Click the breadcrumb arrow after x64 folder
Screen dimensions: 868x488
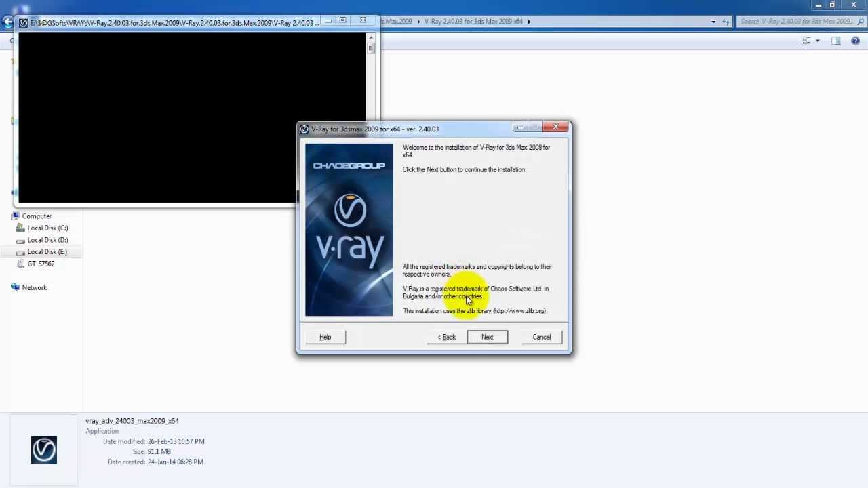[x=529, y=22]
